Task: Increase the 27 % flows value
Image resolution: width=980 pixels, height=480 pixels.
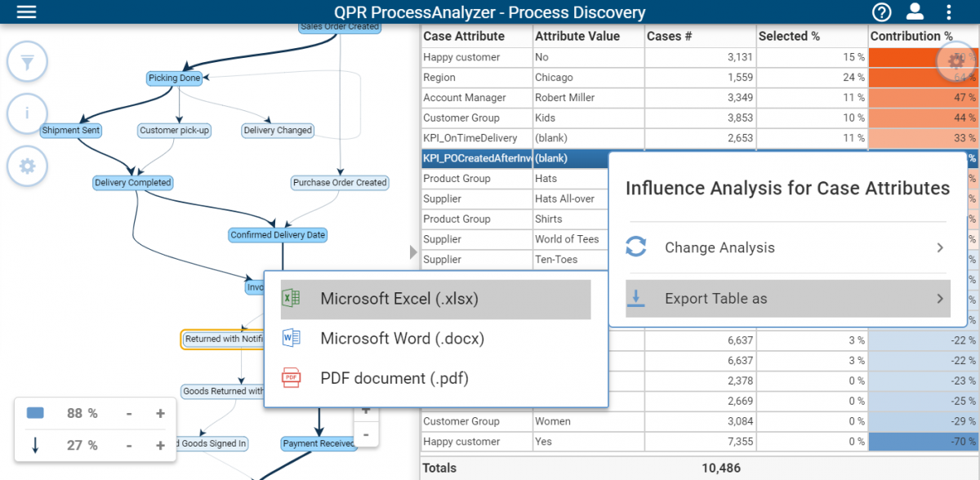Action: pyautogui.click(x=160, y=445)
